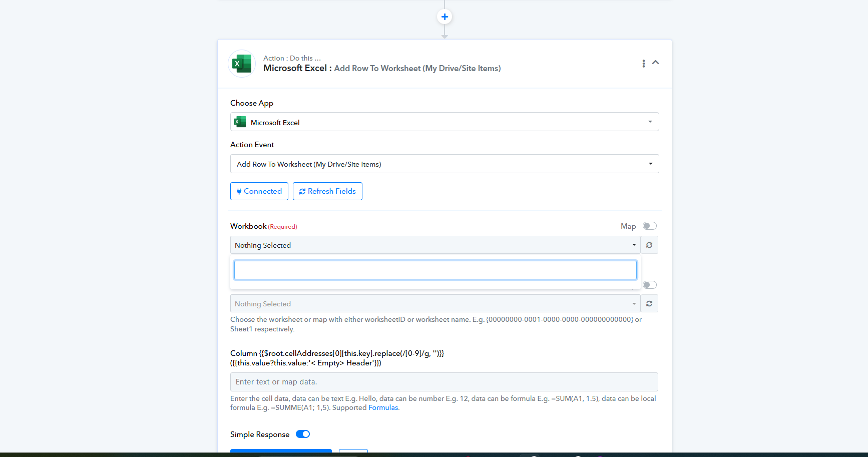The width and height of the screenshot is (868, 457).
Task: Refresh the worksheet list
Action: (649, 303)
